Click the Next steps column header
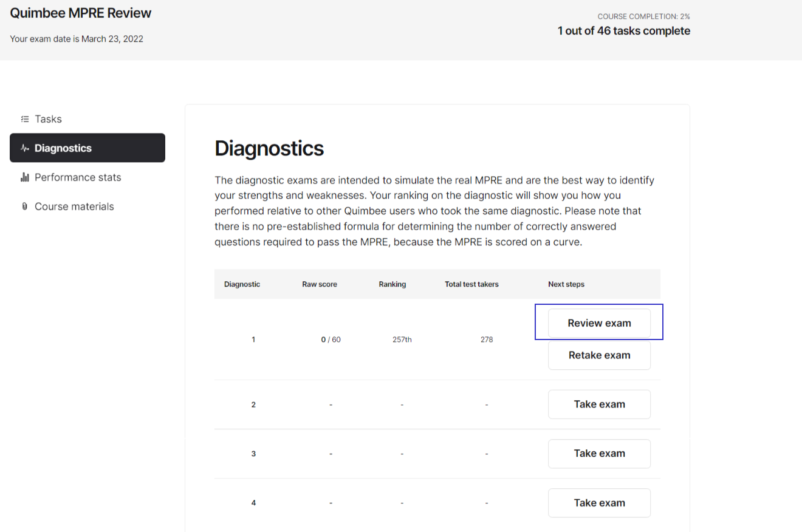This screenshot has height=532, width=802. (566, 284)
